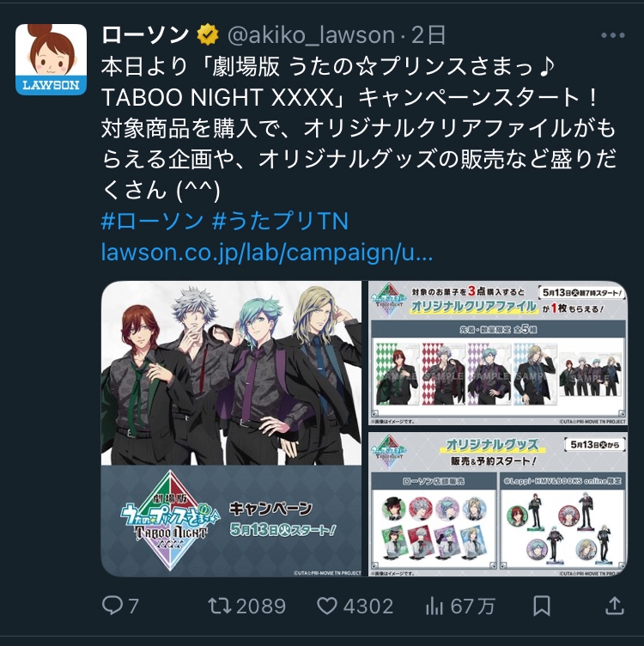Open the share upload icon

[615, 606]
